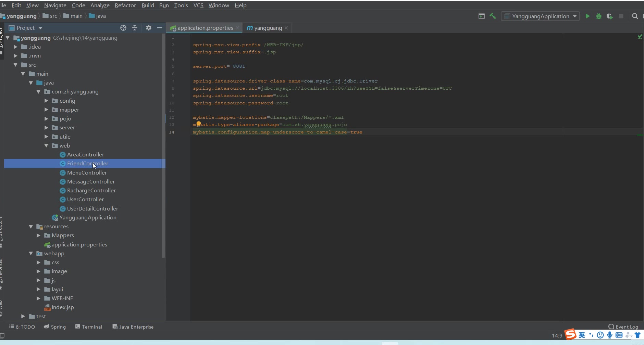Open the Java Enterprise tool window
This screenshot has width=644, height=345.
click(133, 327)
